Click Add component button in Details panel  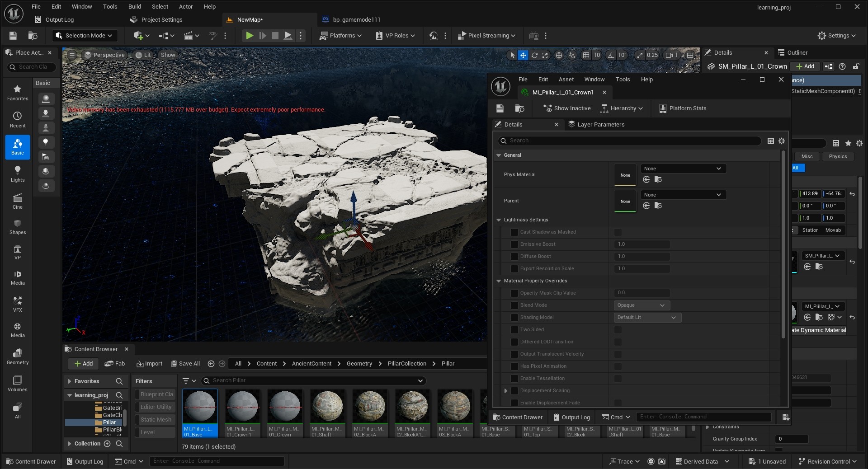[x=805, y=66]
